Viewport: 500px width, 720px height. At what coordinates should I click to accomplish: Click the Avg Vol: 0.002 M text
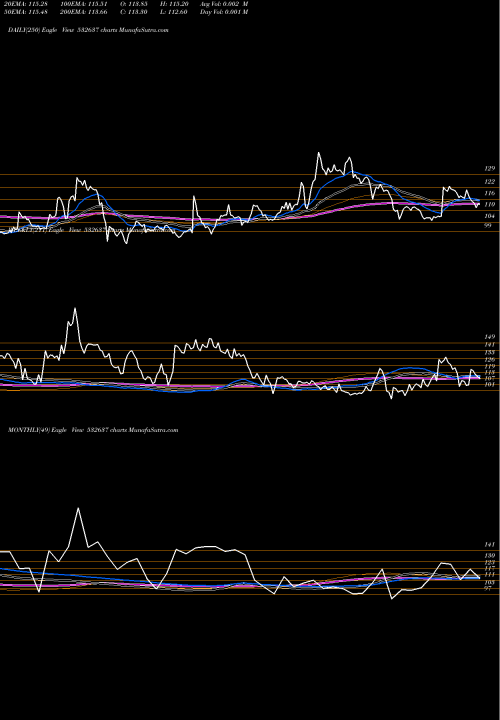pyautogui.click(x=224, y=4)
